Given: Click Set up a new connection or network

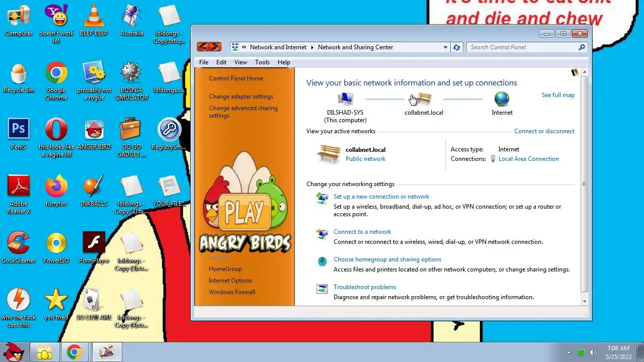Looking at the screenshot, I should click(381, 197).
